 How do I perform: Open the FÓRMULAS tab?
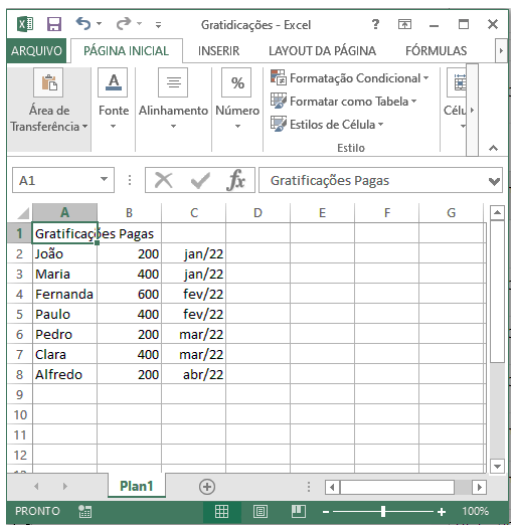436,51
